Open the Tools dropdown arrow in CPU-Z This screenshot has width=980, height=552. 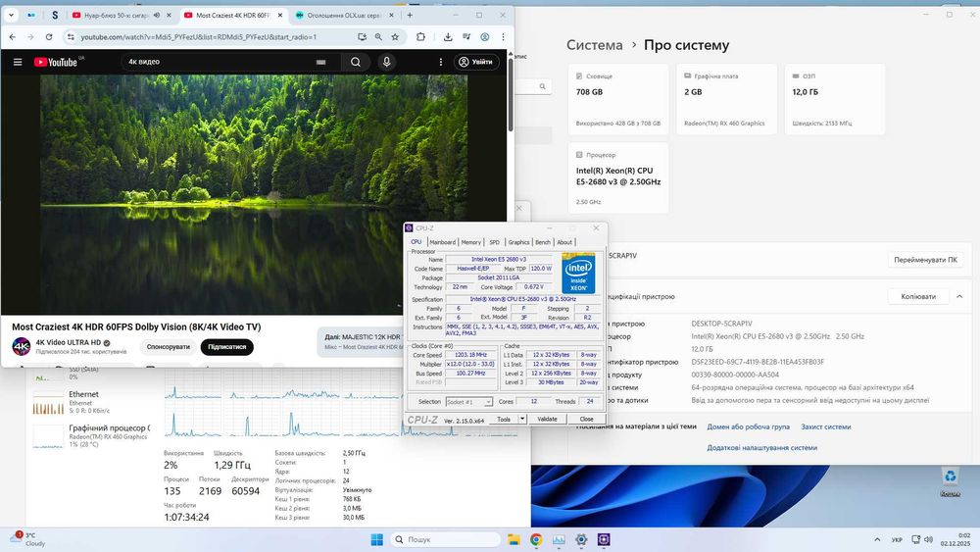click(522, 419)
